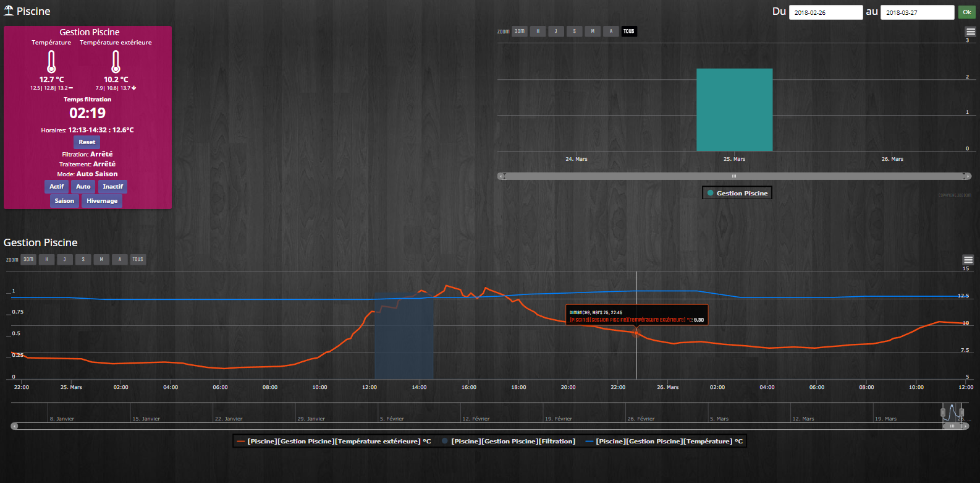Viewport: 980px width, 483px height.
Task: Click the Gestion Piscine chart section heading
Action: 41,242
